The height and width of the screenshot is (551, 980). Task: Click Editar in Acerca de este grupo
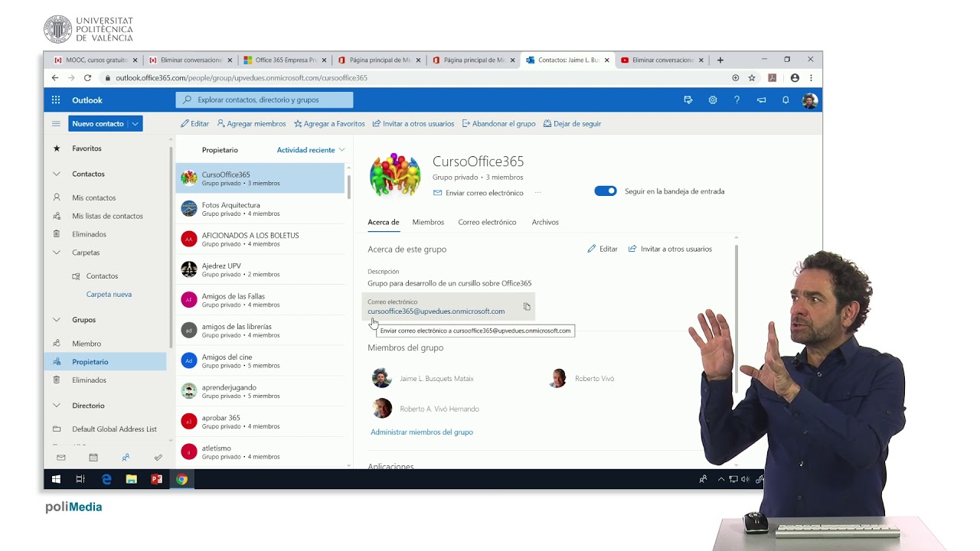603,249
